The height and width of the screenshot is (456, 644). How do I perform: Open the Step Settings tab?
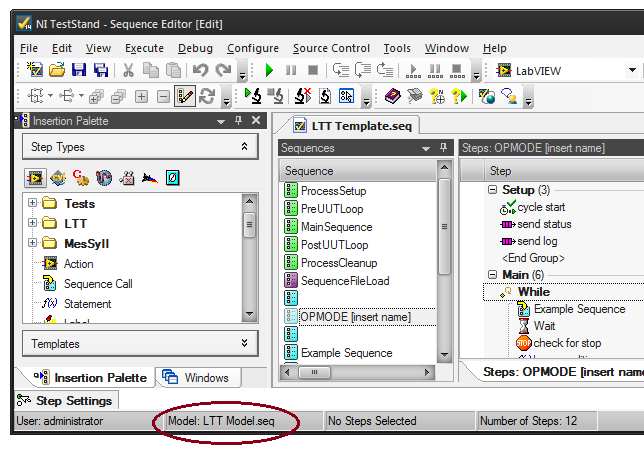point(67,400)
